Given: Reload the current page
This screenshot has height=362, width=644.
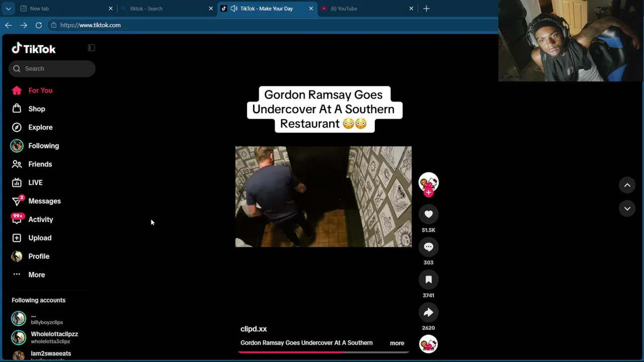Looking at the screenshot, I should pos(39,25).
